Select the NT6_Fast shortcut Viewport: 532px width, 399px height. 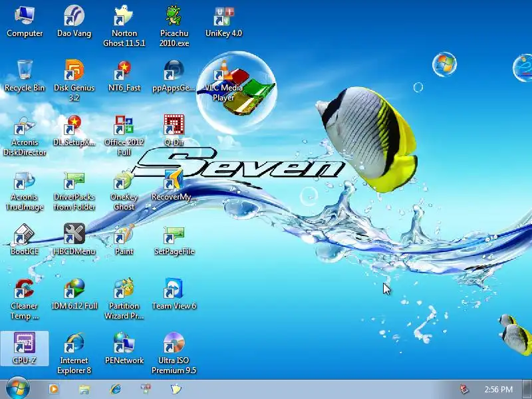(124, 76)
